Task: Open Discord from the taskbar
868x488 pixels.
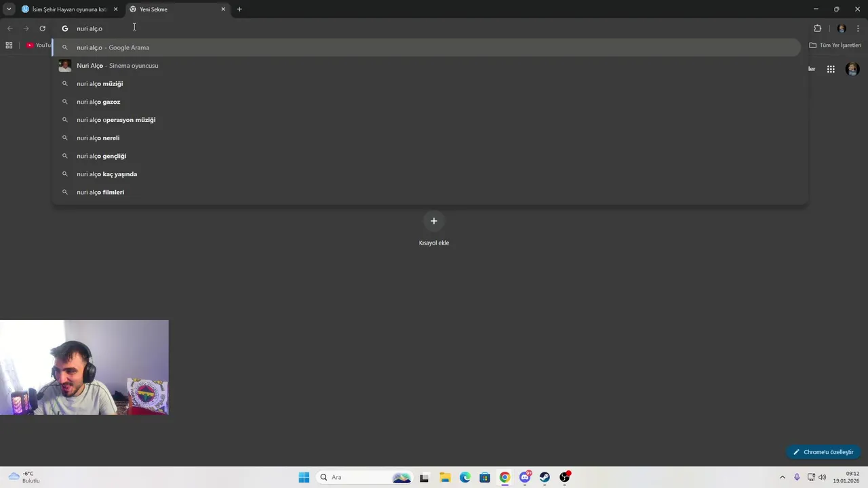Action: tap(525, 477)
